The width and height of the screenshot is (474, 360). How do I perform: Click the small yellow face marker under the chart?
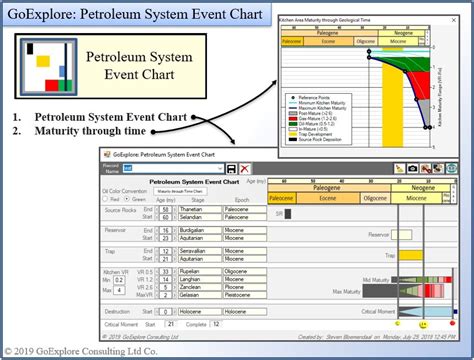[x=397, y=323]
